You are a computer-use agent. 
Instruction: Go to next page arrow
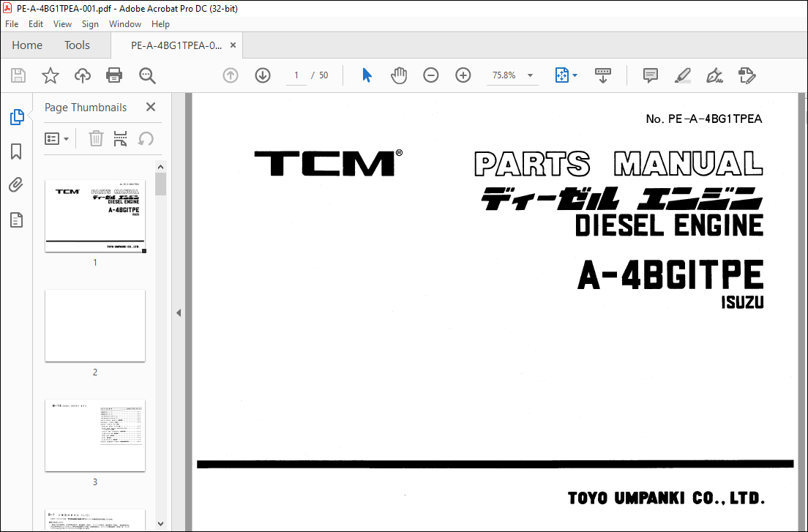click(x=263, y=75)
